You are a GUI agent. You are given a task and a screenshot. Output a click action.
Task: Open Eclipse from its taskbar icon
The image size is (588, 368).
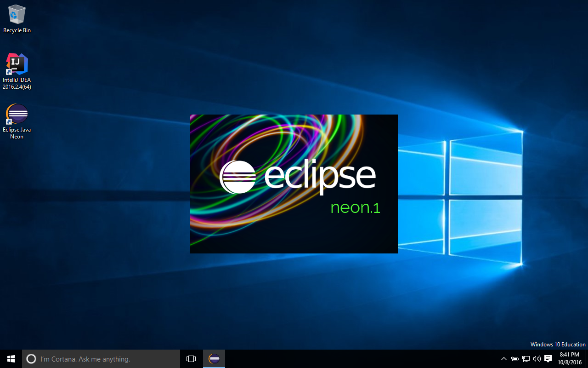click(214, 358)
